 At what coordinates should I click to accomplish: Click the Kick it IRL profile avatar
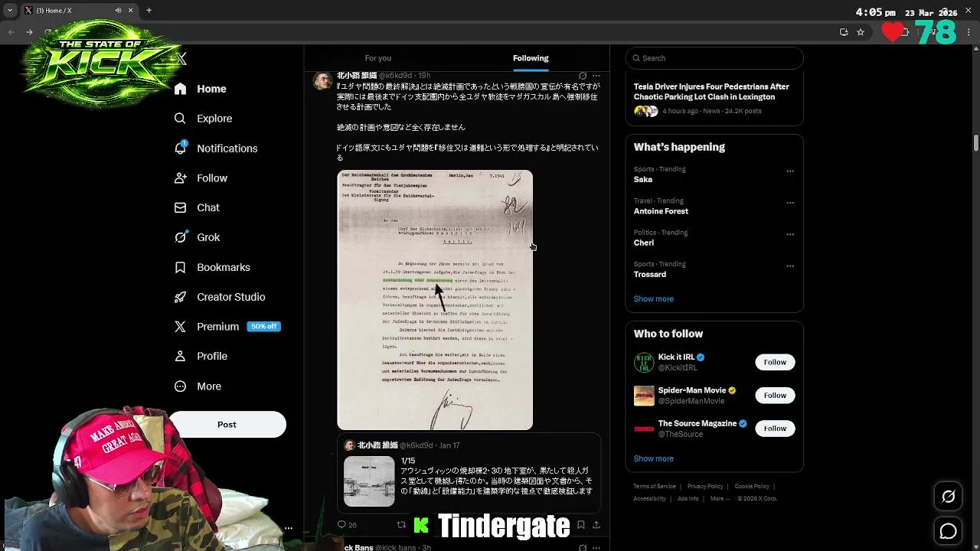pyautogui.click(x=644, y=362)
